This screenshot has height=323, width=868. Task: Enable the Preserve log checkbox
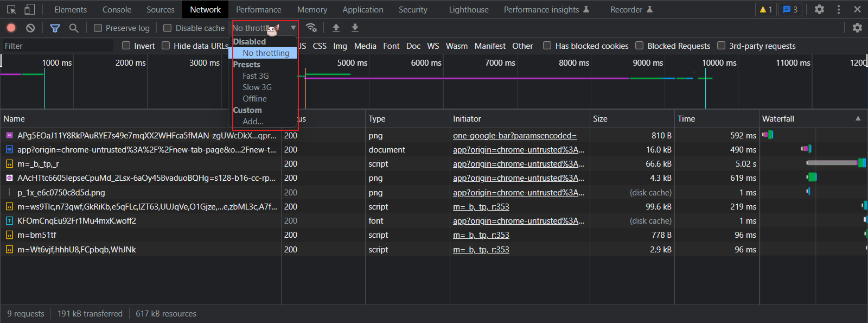click(98, 28)
